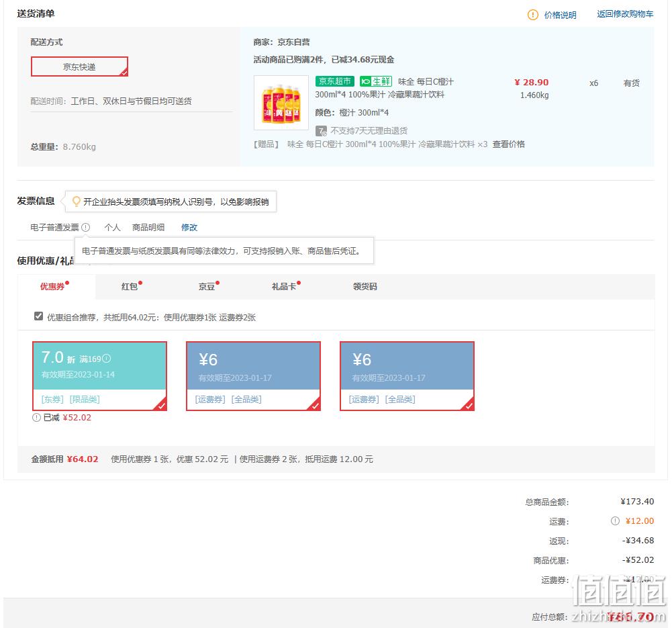Click the 总商品金额 value ¥173.40
672x628 pixels.
pos(637,502)
